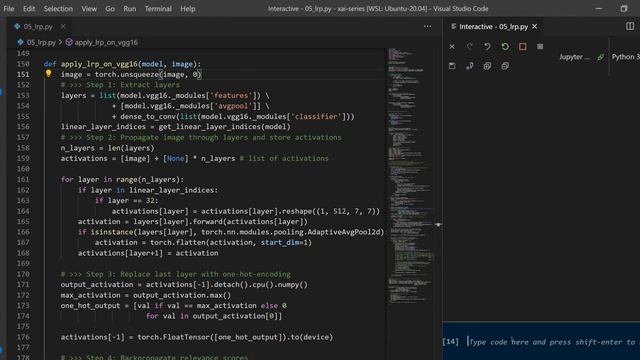Image resolution: width=640 pixels, height=360 pixels.
Task: Click the 'Step 3: Replace last layer' comment
Action: [176, 274]
